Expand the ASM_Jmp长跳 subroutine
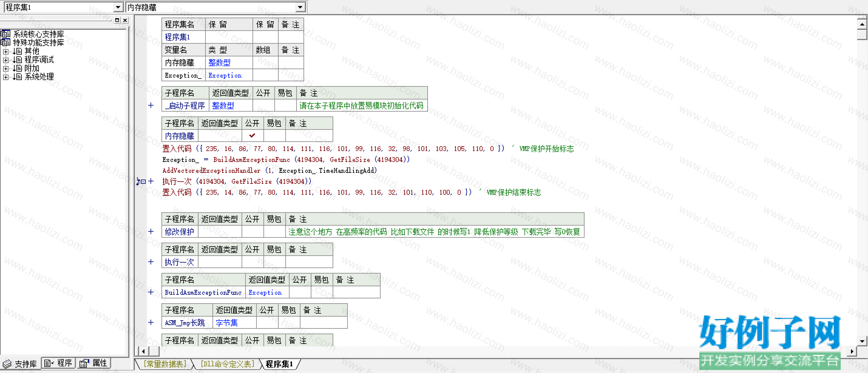The width and height of the screenshot is (868, 373). point(151,322)
